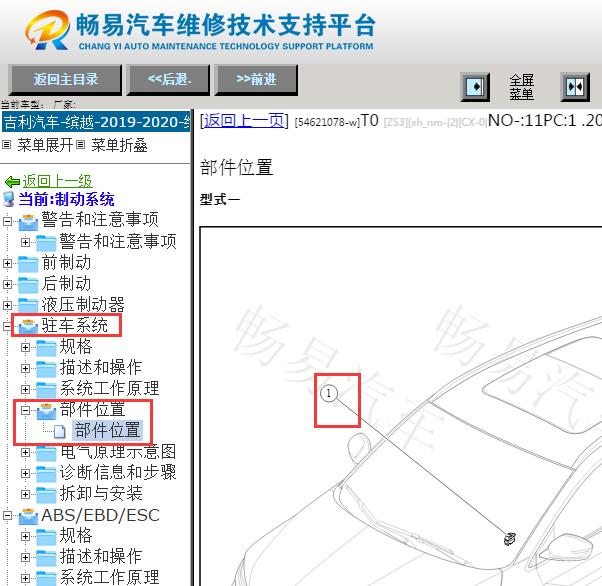Open the 全屏菜单 link
The image size is (602, 586).
[521, 87]
